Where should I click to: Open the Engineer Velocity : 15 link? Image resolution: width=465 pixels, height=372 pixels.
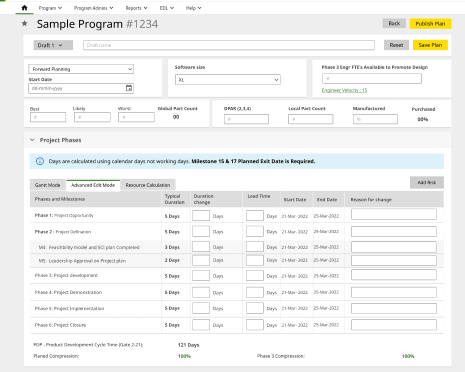[344, 90]
